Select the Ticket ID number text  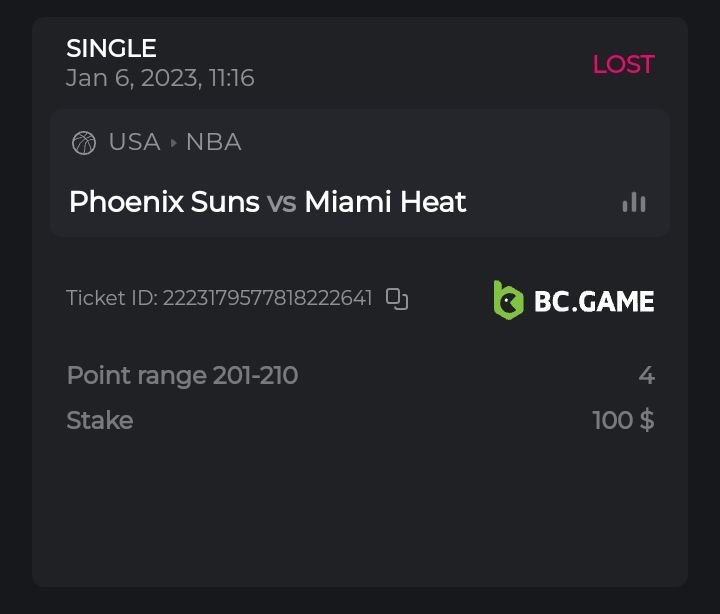point(268,298)
